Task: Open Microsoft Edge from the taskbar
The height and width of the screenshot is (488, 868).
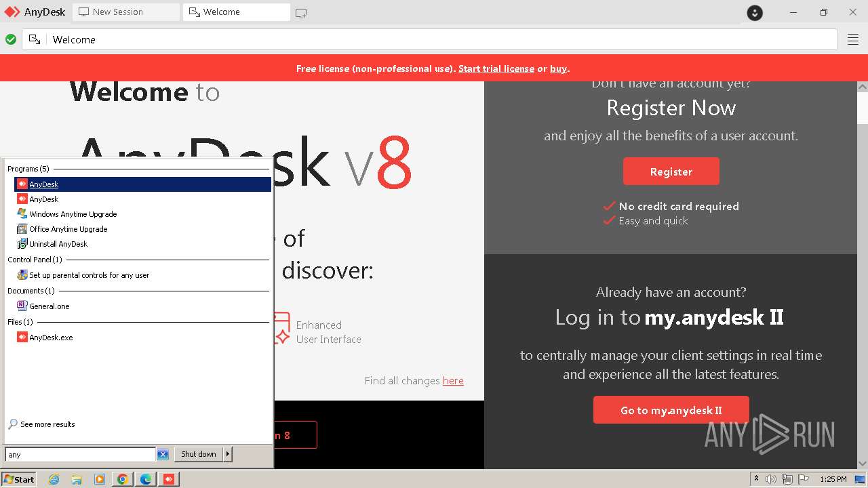Action: pyautogui.click(x=146, y=479)
